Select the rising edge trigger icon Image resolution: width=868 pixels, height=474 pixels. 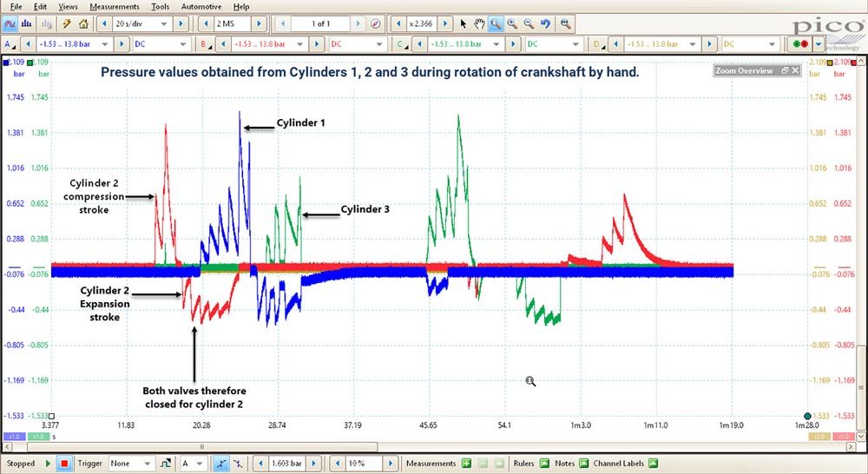point(221,464)
